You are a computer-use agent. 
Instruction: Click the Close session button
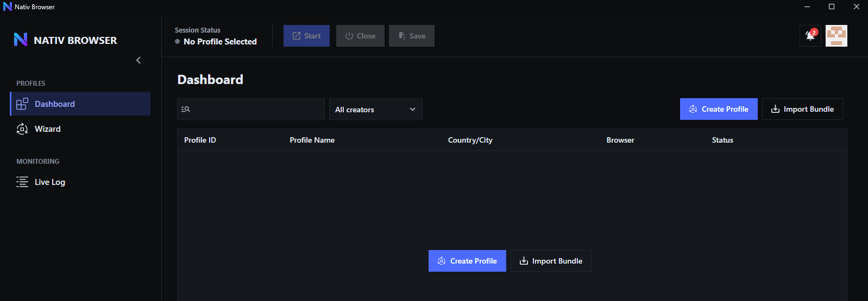coord(360,36)
